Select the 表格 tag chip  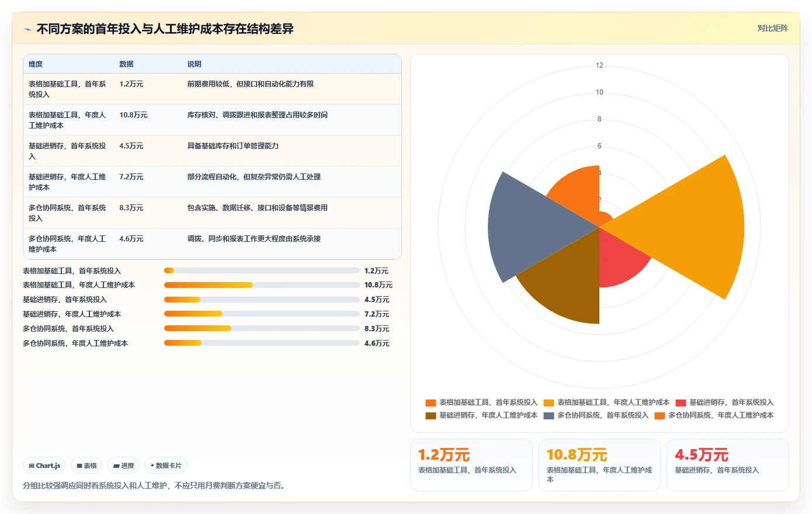tap(86, 466)
